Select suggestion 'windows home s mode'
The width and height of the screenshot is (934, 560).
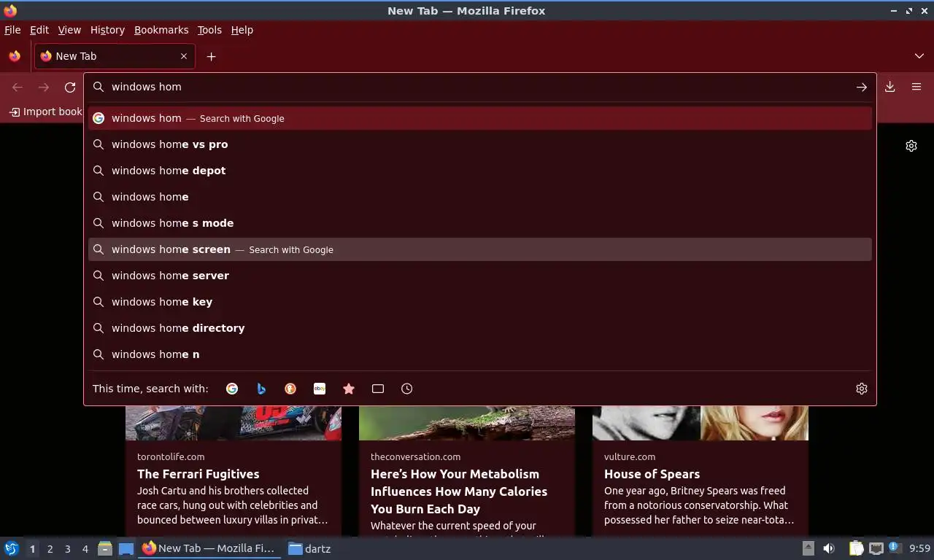480,223
